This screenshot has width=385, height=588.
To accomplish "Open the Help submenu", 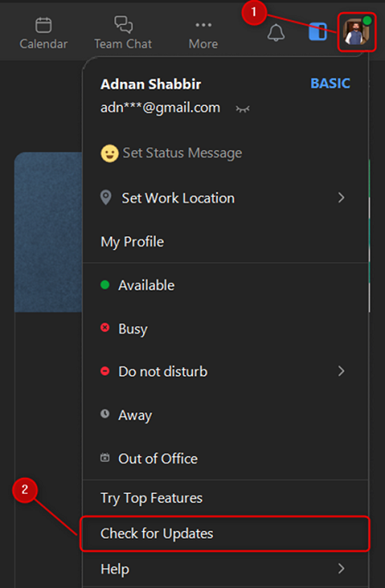I will pyautogui.click(x=225, y=569).
